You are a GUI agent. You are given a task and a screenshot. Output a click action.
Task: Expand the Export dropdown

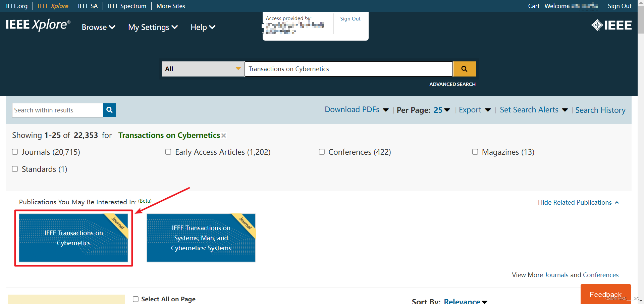tap(475, 110)
